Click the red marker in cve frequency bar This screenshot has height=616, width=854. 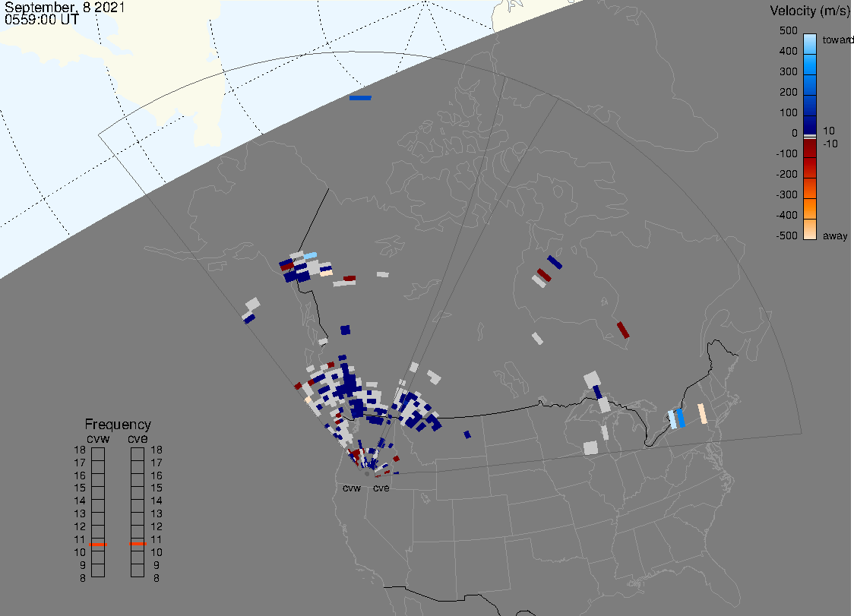pyautogui.click(x=138, y=543)
